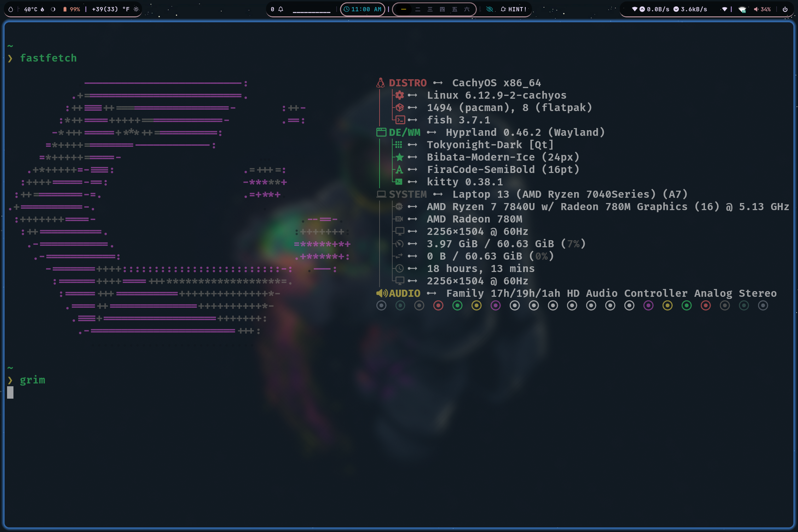Toggle the crossed-out eye icon
798x532 pixels.
[x=490, y=9]
